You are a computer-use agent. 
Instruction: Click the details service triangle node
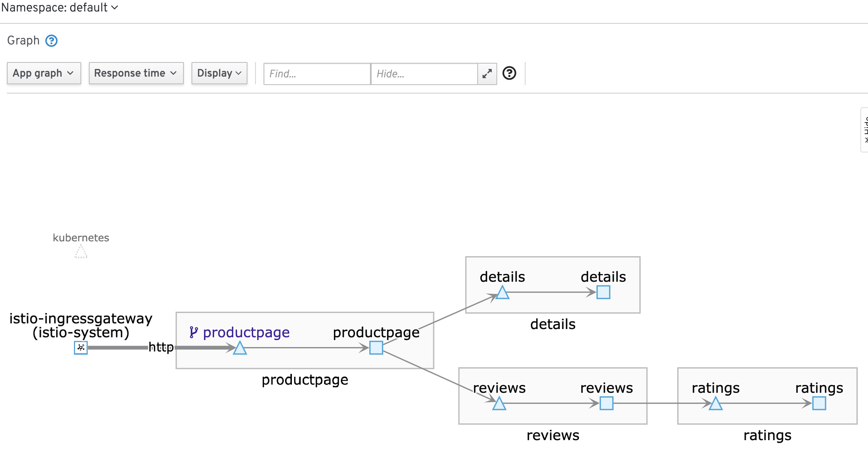tap(503, 293)
